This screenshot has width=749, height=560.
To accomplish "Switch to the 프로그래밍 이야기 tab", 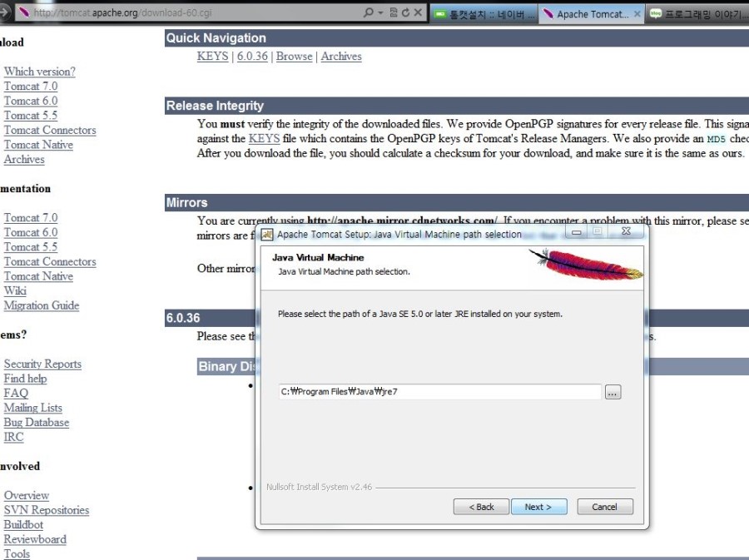I will tap(697, 14).
